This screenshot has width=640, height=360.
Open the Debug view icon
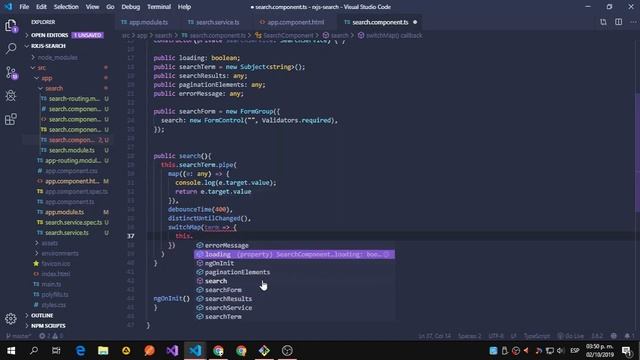tap(11, 96)
